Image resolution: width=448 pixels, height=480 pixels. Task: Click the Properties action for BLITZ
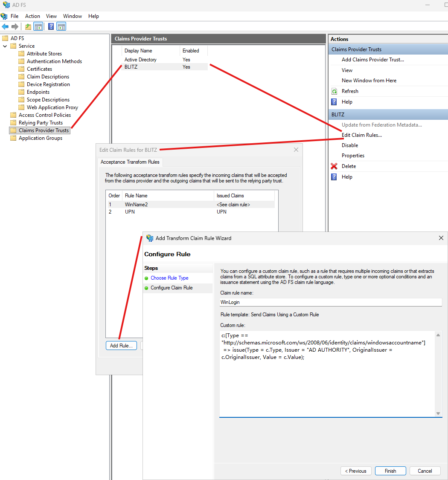tap(353, 156)
